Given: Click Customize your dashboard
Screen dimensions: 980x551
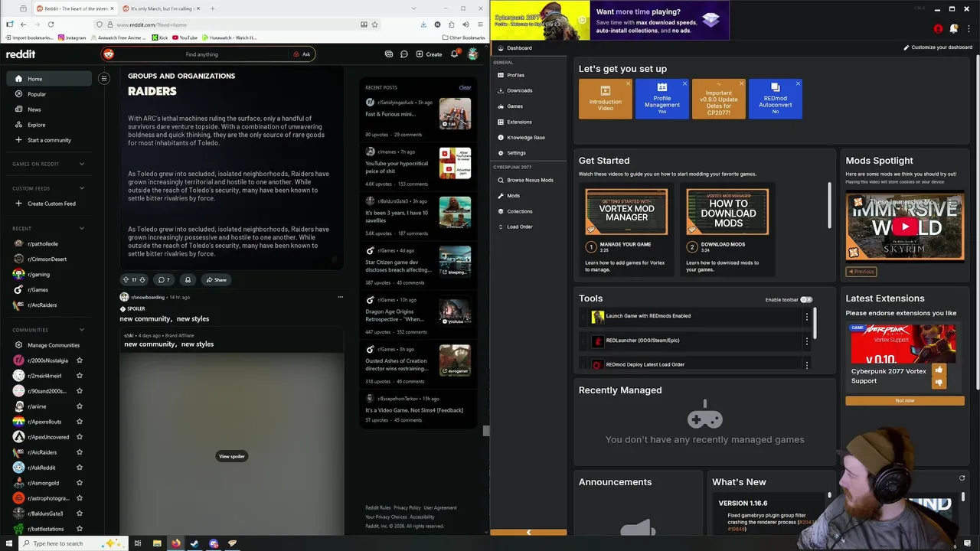Looking at the screenshot, I should tap(938, 47).
